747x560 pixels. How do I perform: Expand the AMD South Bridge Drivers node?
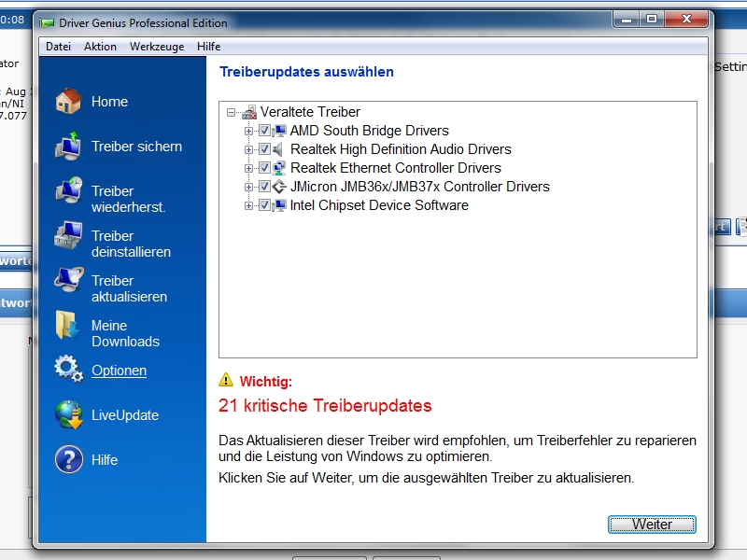(x=248, y=131)
